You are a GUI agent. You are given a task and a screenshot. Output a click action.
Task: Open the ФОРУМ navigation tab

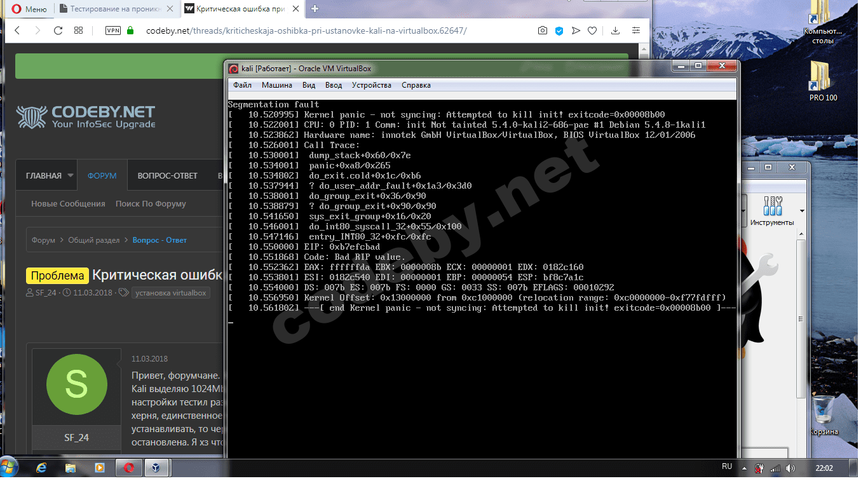[102, 175]
